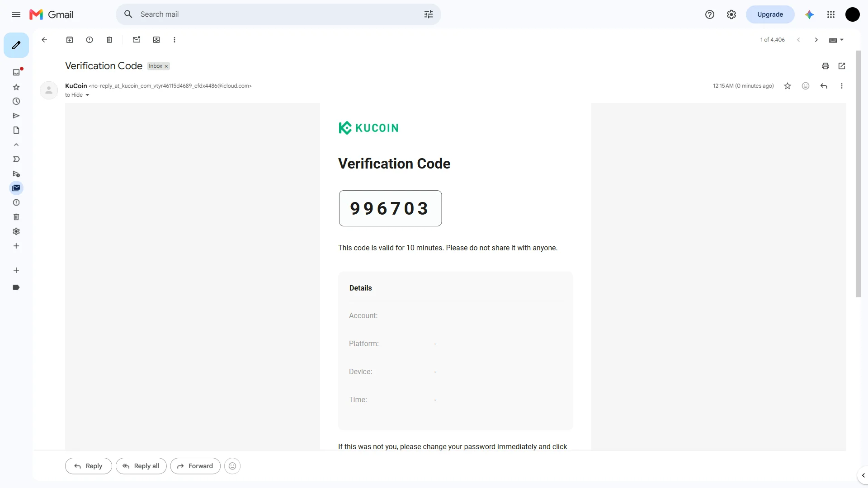Report this email as spam
This screenshot has width=868, height=488.
tap(90, 40)
